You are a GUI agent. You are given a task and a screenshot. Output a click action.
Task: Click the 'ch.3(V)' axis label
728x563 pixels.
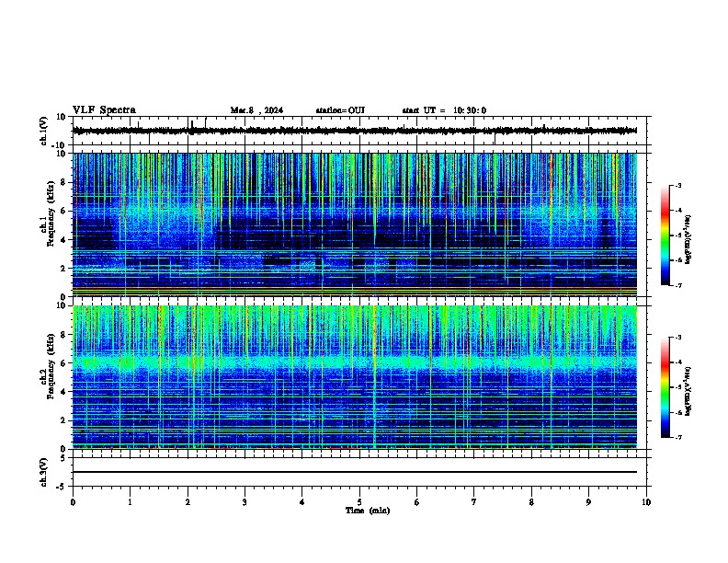44,472
